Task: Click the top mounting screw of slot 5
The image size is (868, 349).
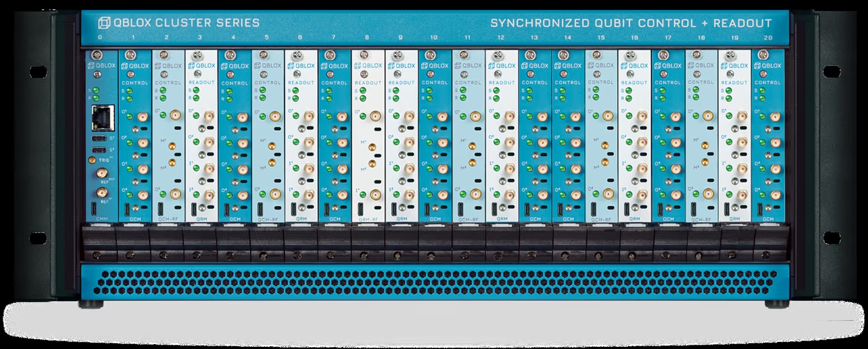Action: [264, 55]
